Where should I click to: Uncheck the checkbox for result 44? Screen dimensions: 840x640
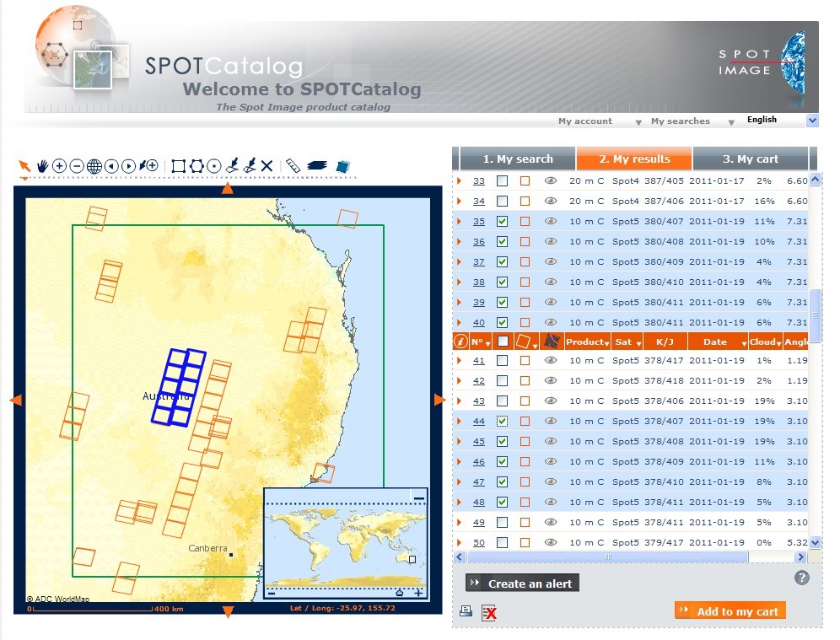[x=503, y=421]
